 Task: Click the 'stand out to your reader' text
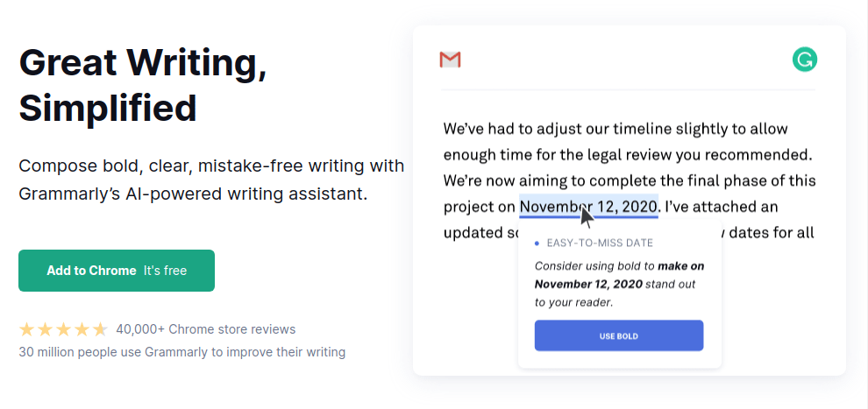tap(615, 293)
